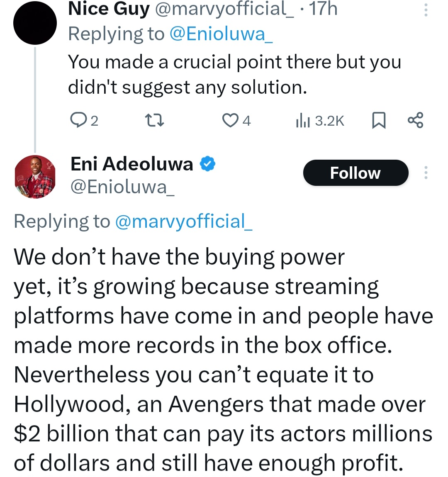Click the blue verified badge

tap(208, 164)
